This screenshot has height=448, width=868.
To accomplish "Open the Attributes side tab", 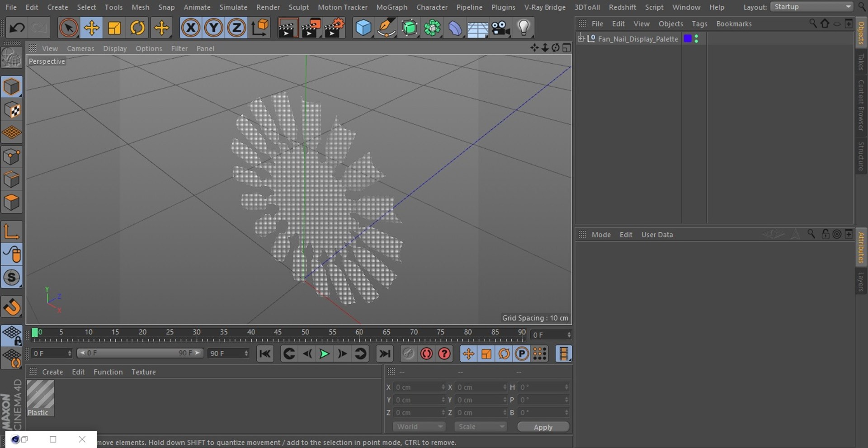I will [x=861, y=247].
